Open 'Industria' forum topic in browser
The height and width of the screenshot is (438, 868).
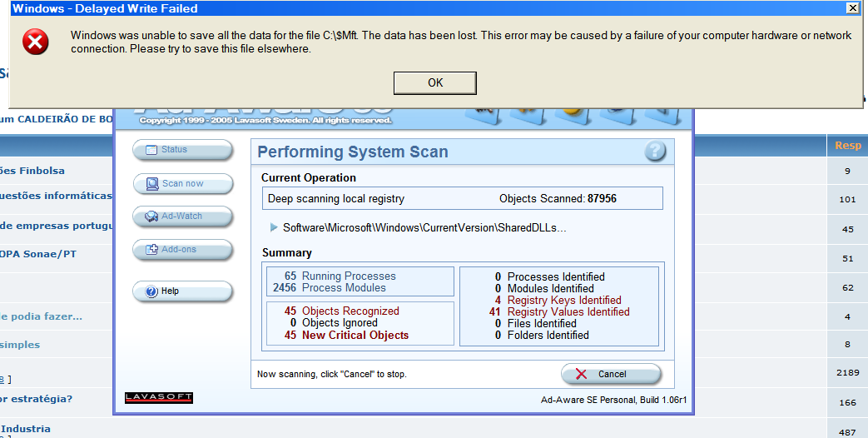pos(26,429)
